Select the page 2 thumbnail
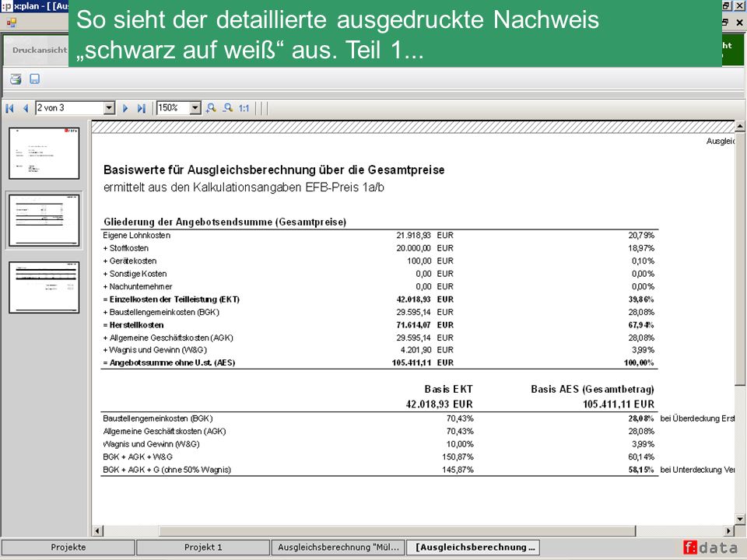Viewport: 747px width, 560px height. [x=44, y=220]
